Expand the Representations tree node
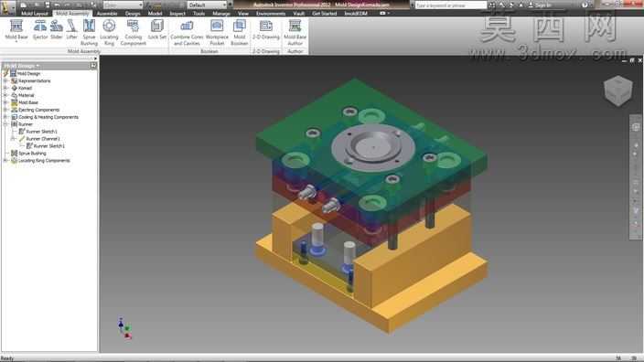644x362 pixels. pyautogui.click(x=5, y=80)
